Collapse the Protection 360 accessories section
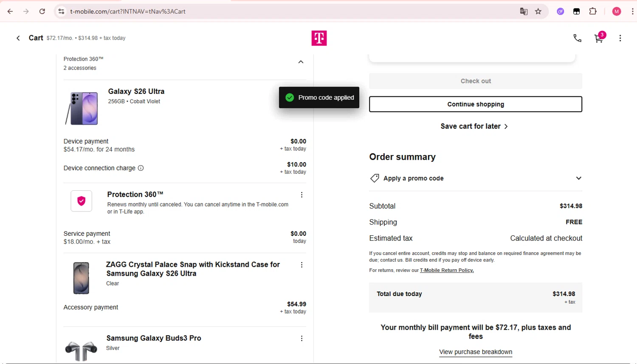Screen dimensions: 637x364 301,62
